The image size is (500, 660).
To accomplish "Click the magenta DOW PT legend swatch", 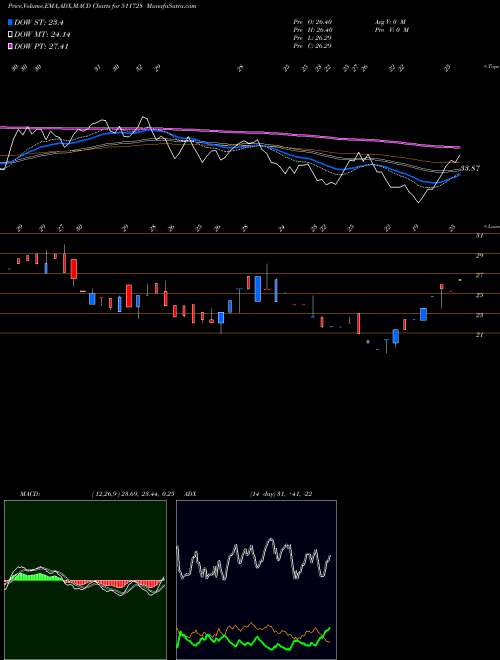I will [x=10, y=47].
